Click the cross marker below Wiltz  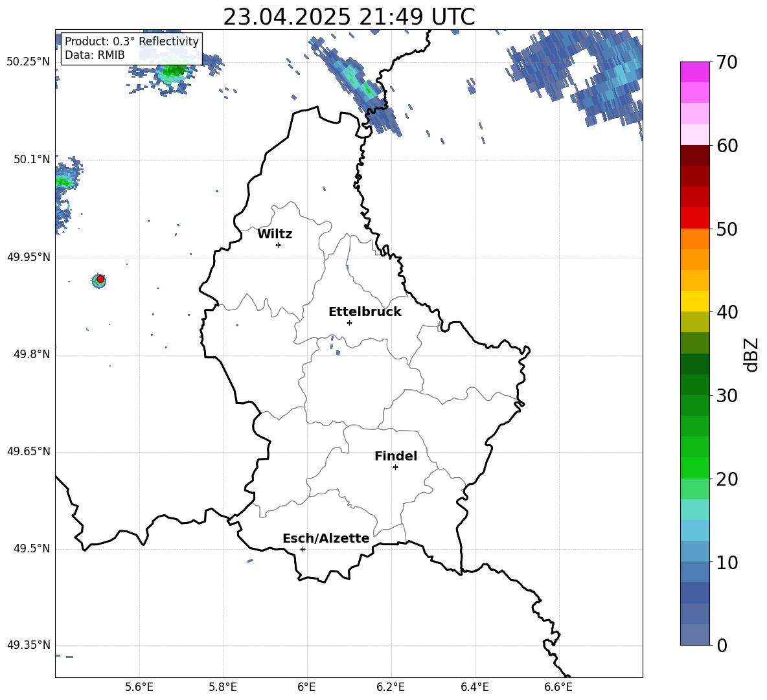click(x=279, y=245)
